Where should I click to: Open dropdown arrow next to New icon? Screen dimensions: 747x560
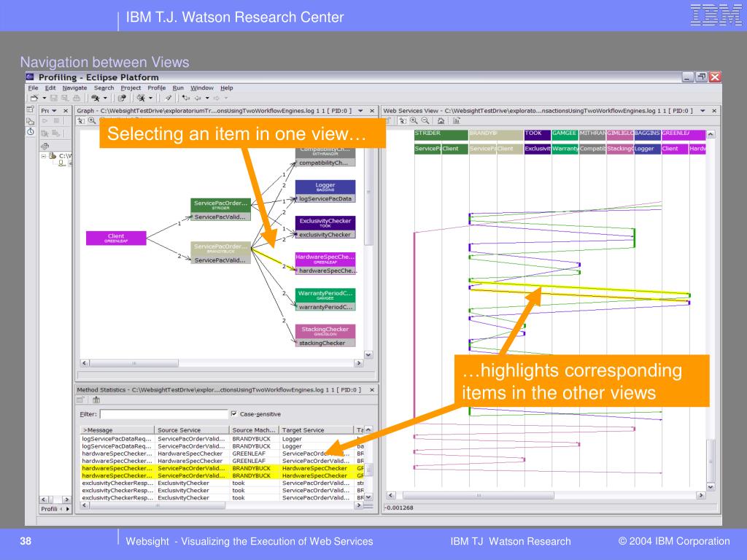pos(44,98)
